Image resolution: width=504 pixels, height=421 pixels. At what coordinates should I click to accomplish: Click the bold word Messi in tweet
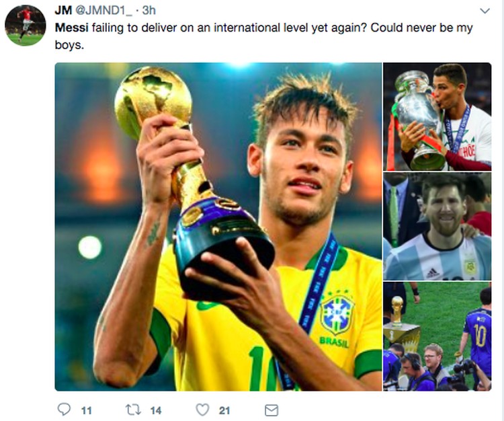(72, 28)
